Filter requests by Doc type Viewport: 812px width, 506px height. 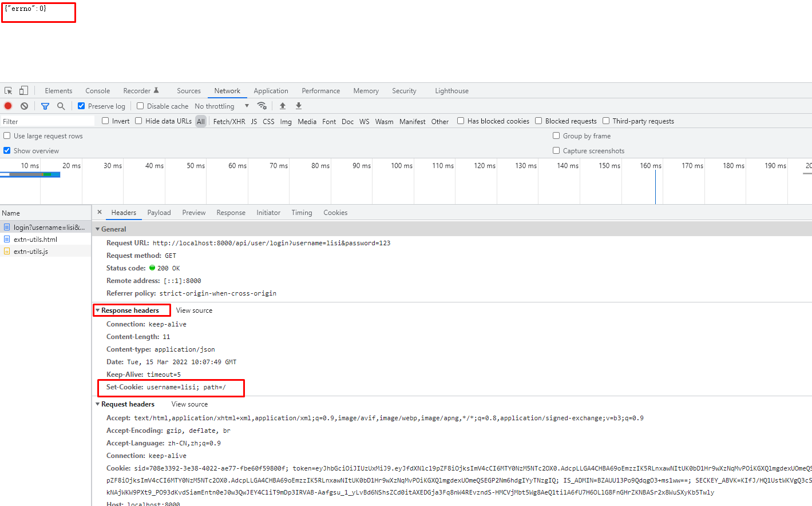[x=348, y=121]
